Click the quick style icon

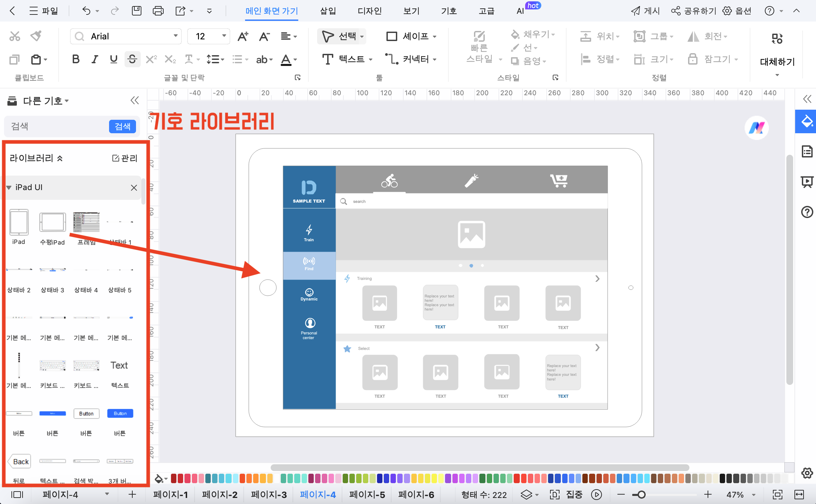coord(479,36)
